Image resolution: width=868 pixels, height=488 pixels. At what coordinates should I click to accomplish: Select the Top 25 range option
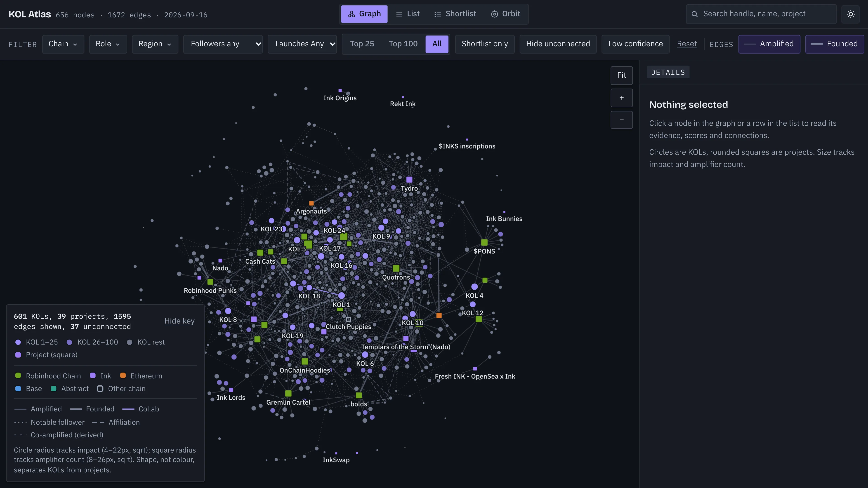pyautogui.click(x=362, y=44)
